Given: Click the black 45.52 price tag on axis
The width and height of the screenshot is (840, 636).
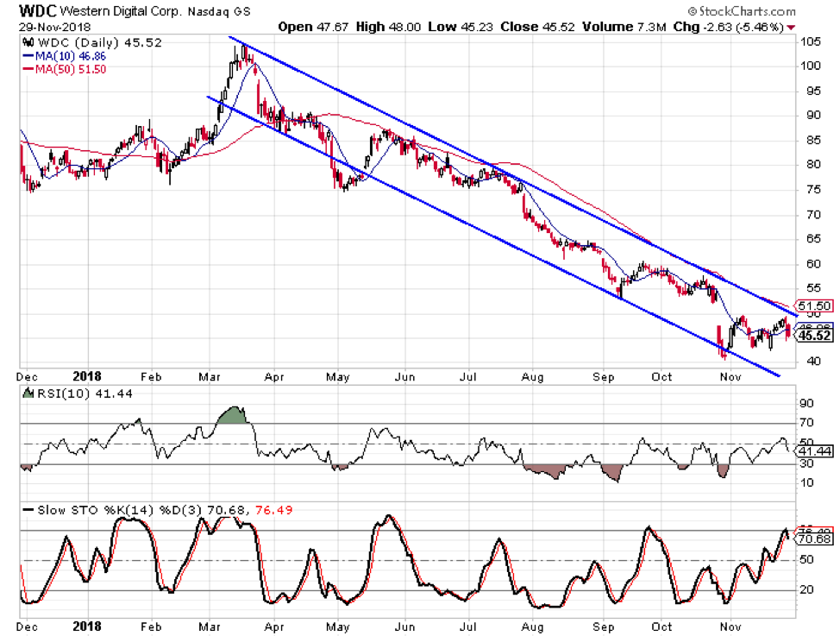Looking at the screenshot, I should [x=814, y=336].
